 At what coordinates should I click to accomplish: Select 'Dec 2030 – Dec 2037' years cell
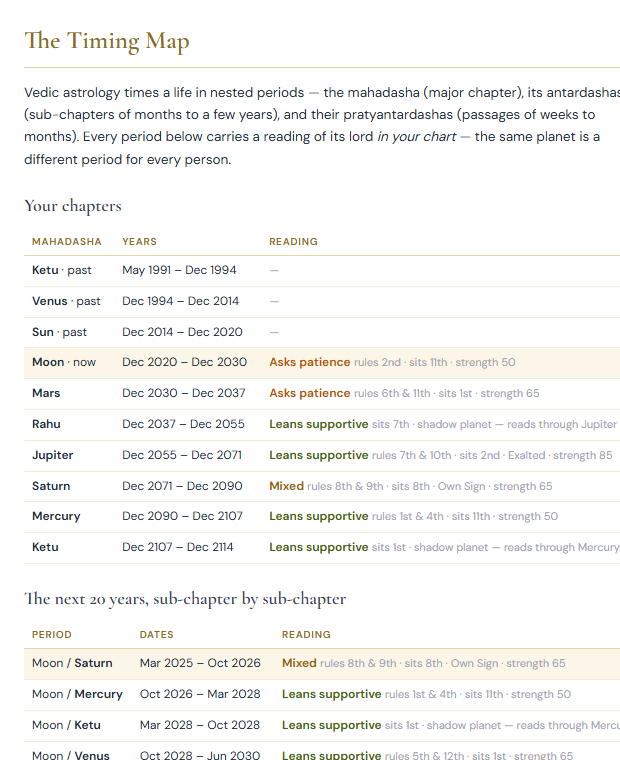(184, 393)
